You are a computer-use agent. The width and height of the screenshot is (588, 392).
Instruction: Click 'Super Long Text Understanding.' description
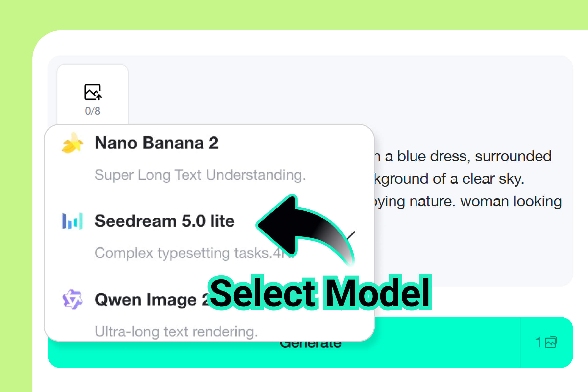coord(200,175)
